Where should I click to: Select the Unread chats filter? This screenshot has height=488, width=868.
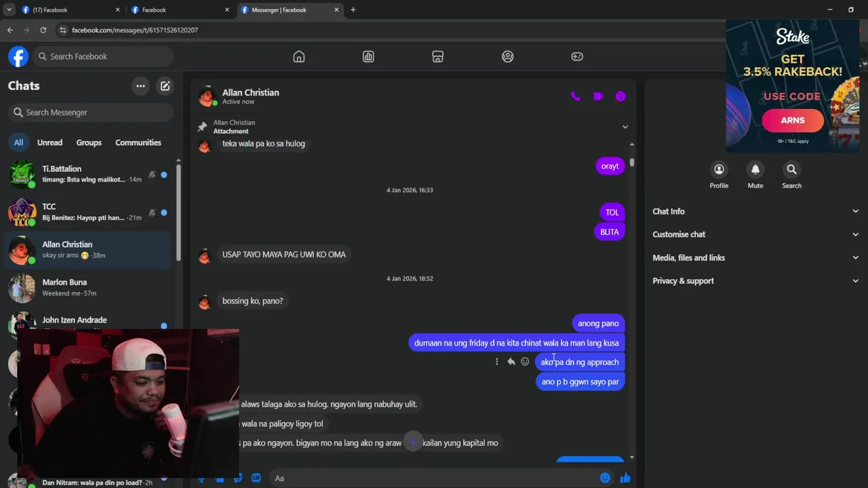(x=50, y=142)
